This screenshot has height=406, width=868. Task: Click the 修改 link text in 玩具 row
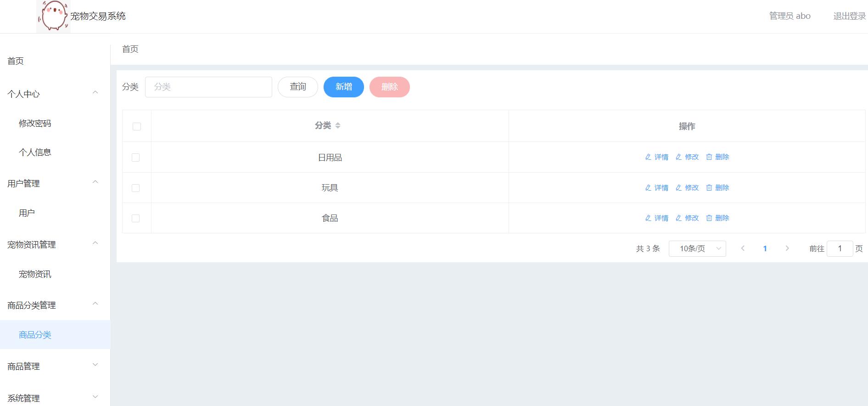click(x=692, y=188)
